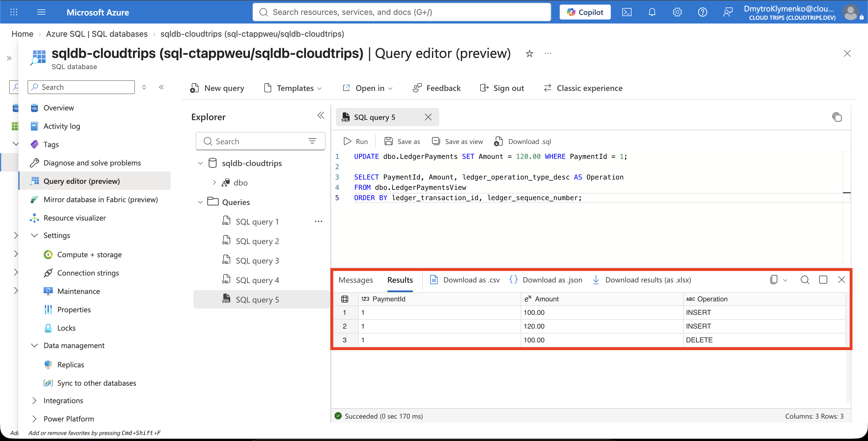The width and height of the screenshot is (868, 441).
Task: Open Mirror database in Fabric (preview)
Action: click(101, 200)
